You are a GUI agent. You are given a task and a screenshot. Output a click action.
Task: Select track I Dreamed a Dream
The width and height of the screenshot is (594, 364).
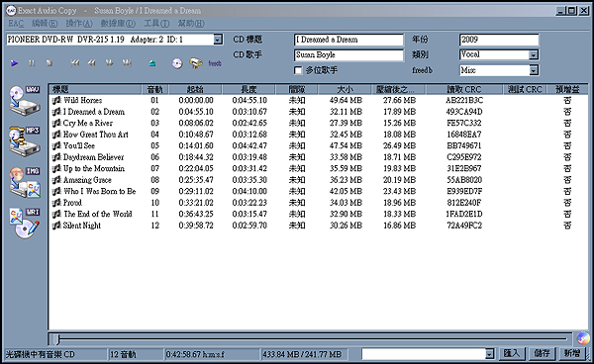93,112
